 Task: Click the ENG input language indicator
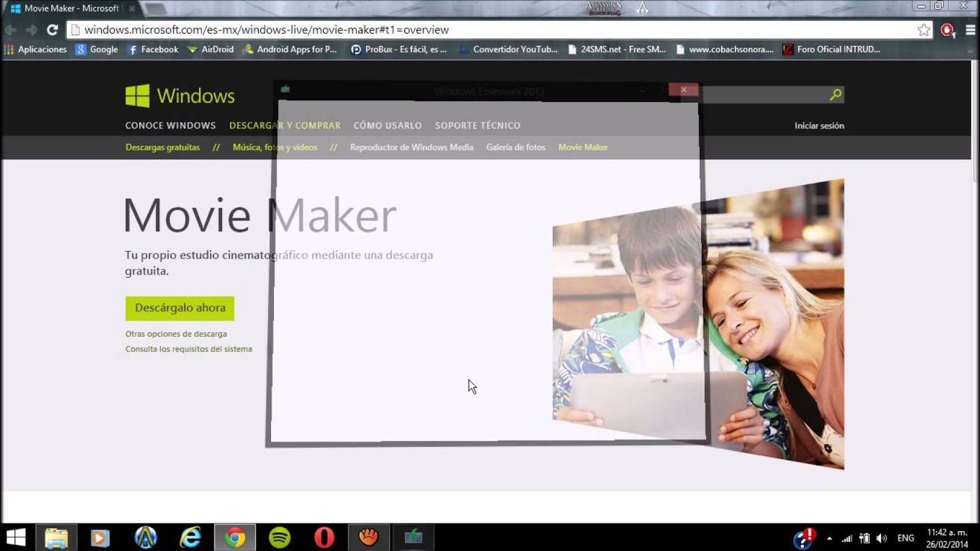(906, 538)
